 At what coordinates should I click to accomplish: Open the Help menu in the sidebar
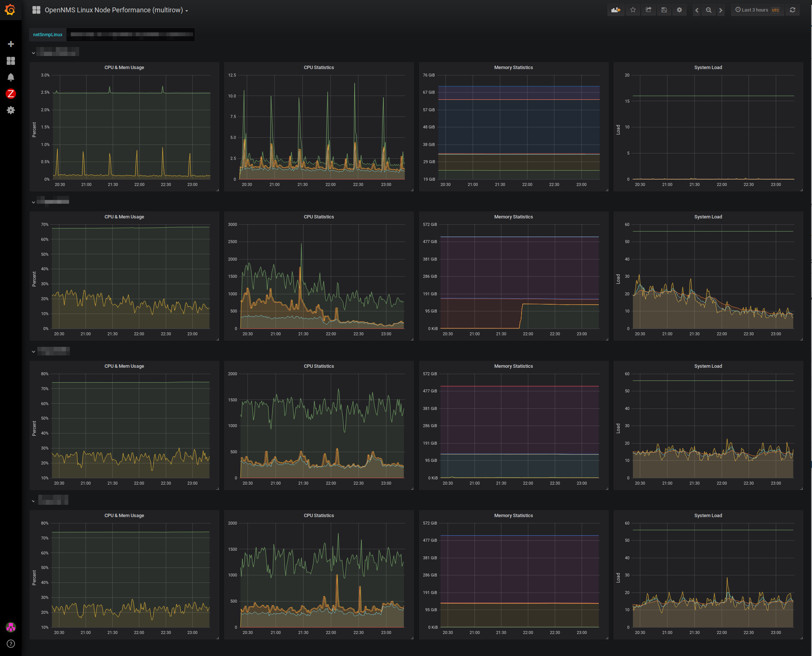pos(10,644)
